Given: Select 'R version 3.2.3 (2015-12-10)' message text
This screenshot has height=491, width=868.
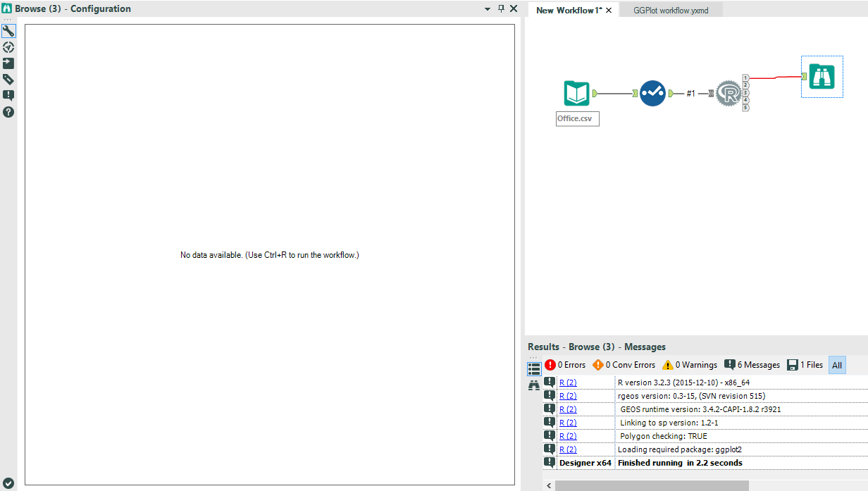Looking at the screenshot, I should pos(683,383).
